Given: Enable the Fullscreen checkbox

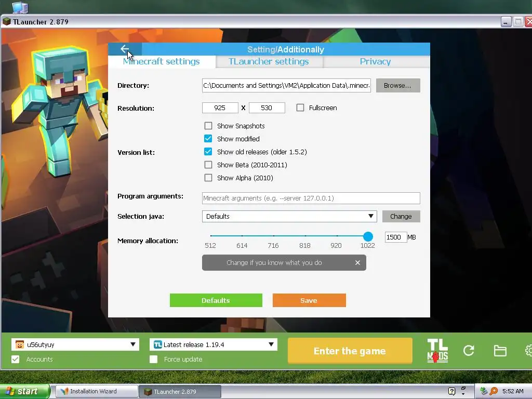Looking at the screenshot, I should (300, 108).
